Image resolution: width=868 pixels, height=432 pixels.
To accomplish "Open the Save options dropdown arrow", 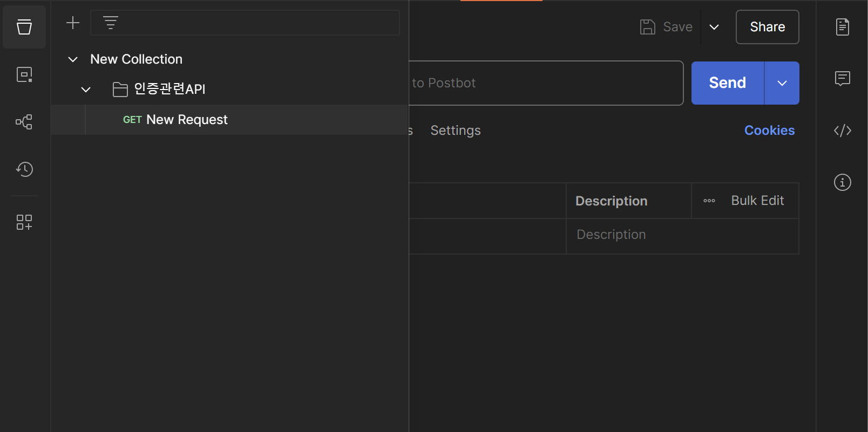I will pos(714,27).
